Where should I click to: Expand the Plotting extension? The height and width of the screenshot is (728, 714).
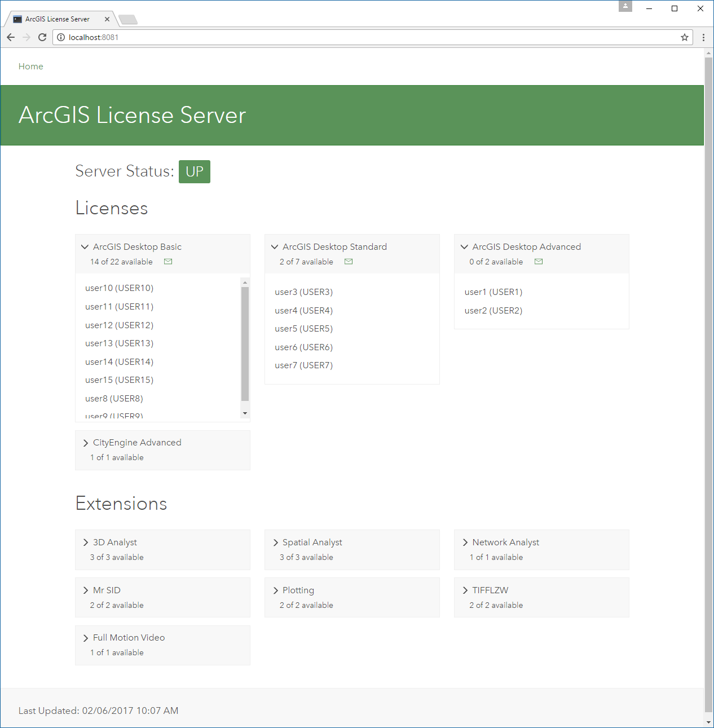coord(276,590)
